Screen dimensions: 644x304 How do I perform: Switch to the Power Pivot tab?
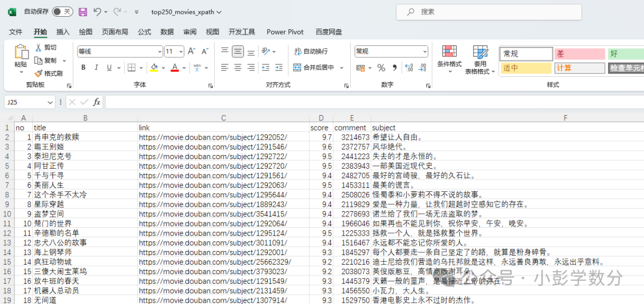(x=285, y=32)
